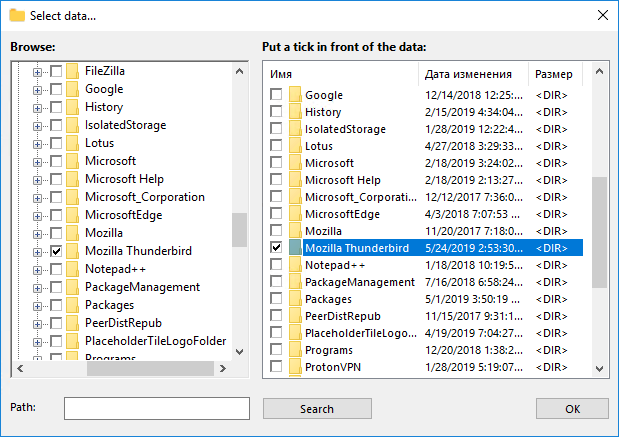Viewport: 619px width, 437px height.
Task: Expand the Lotus tree node
Action: pyautogui.click(x=37, y=144)
